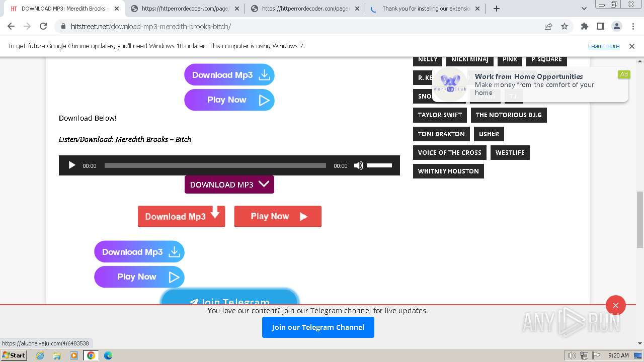
Task: Dismiss the Chrome update notification bar
Action: point(632,46)
